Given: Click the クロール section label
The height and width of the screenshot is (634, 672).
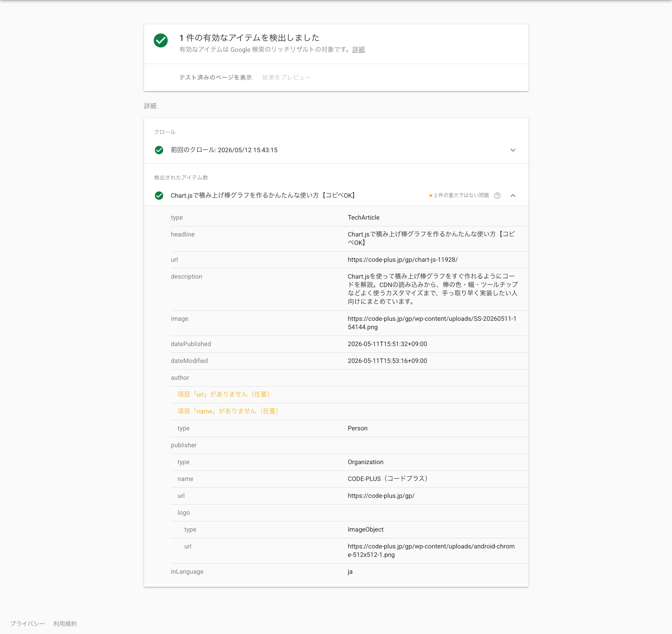Looking at the screenshot, I should coord(165,132).
